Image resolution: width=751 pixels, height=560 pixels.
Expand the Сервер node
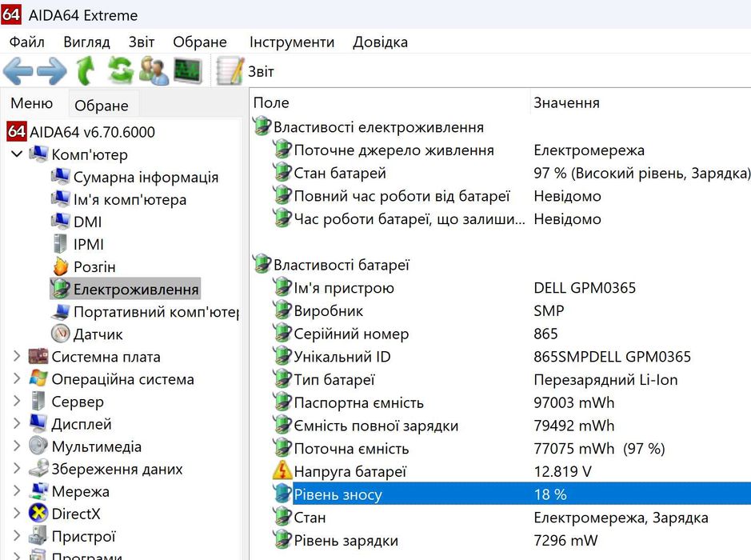click(17, 401)
